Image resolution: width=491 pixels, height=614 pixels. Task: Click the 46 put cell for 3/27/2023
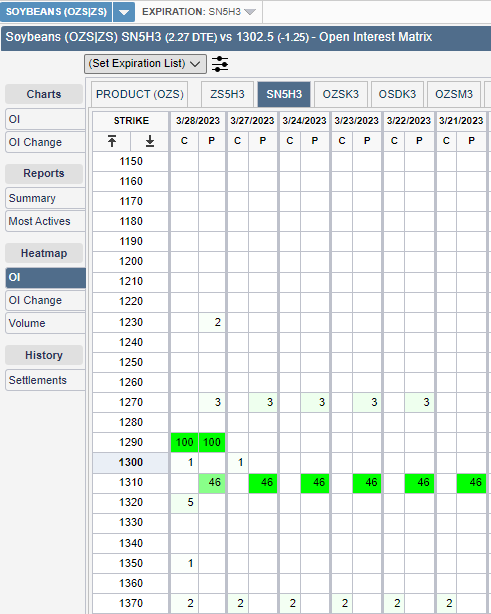(263, 482)
